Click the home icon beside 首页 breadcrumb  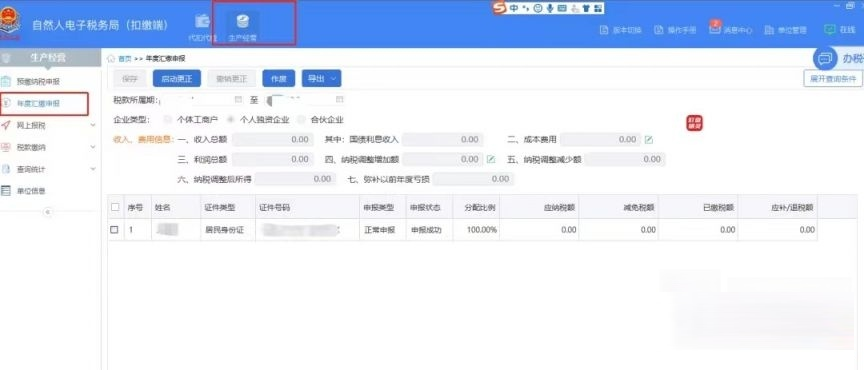(x=111, y=58)
